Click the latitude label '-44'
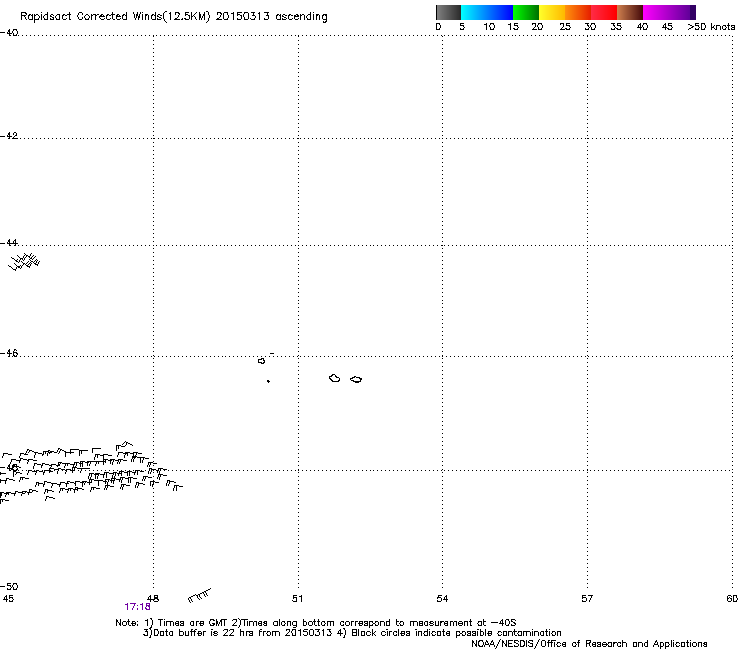 click(x=9, y=243)
